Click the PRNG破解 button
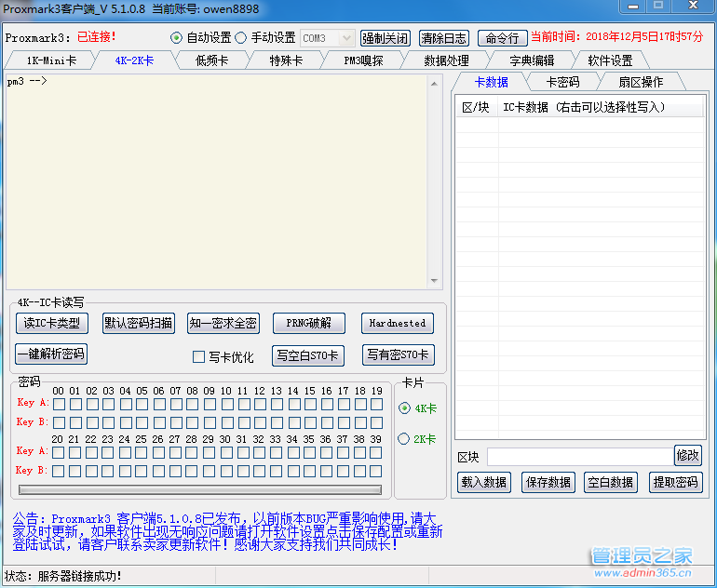Image resolution: width=717 pixels, height=588 pixels. tap(308, 324)
